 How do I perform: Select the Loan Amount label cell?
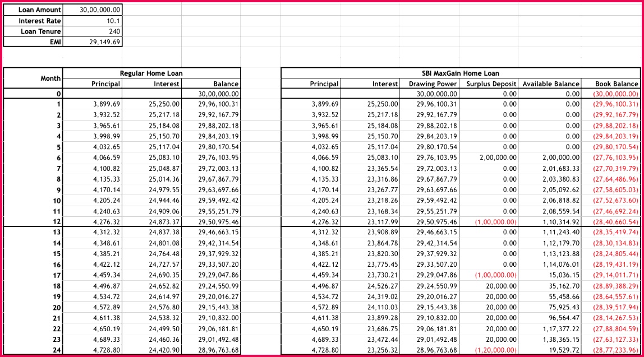tap(33, 10)
